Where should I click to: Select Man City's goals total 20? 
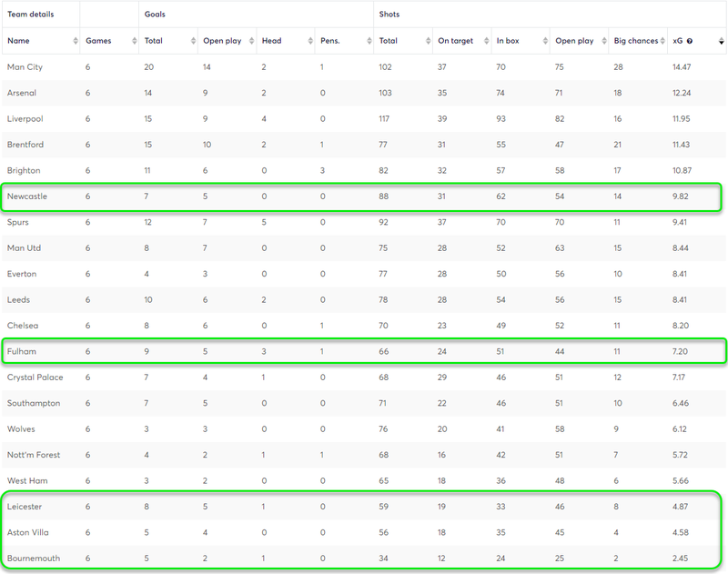click(149, 66)
